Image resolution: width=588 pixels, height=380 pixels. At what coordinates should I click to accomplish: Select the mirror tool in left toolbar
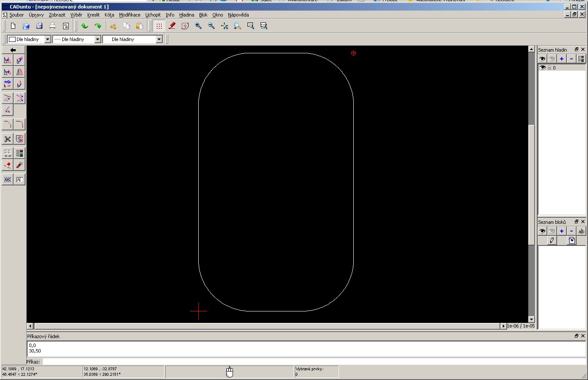19,72
